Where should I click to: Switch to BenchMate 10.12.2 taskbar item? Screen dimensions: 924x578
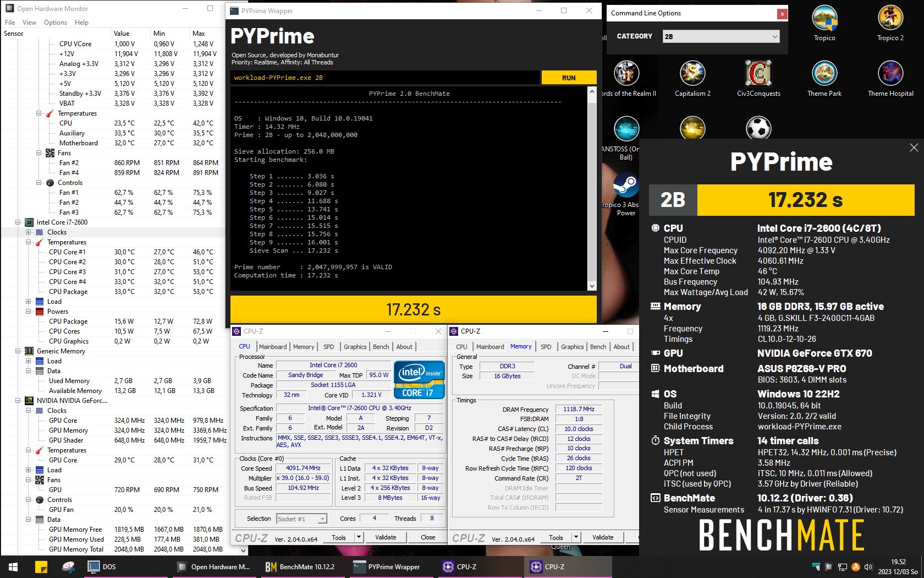[301, 566]
